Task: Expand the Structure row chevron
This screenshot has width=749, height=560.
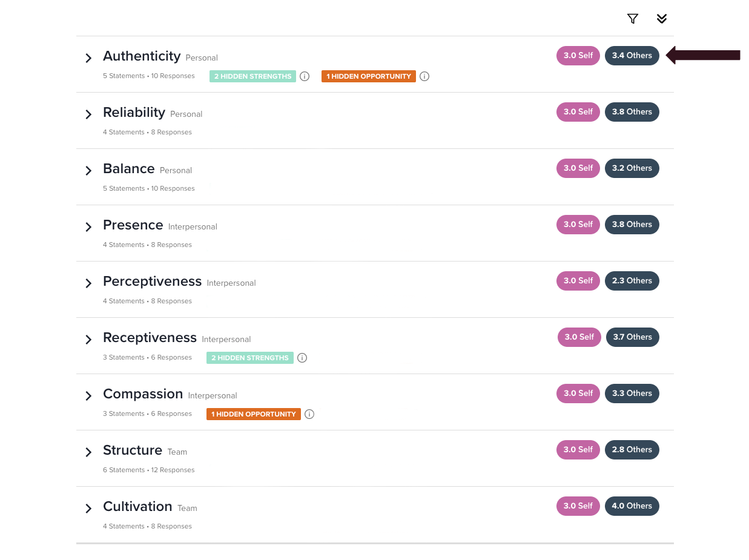Action: [88, 452]
